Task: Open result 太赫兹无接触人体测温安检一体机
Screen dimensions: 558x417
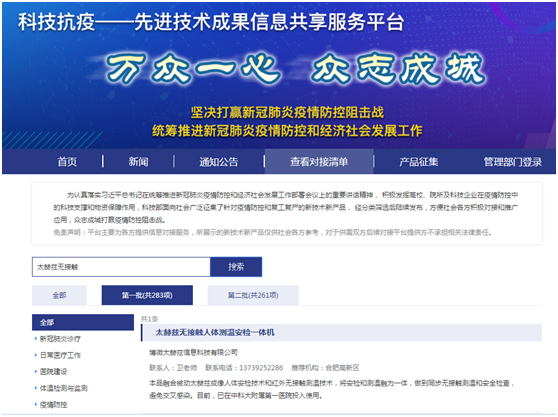Action: coord(215,332)
